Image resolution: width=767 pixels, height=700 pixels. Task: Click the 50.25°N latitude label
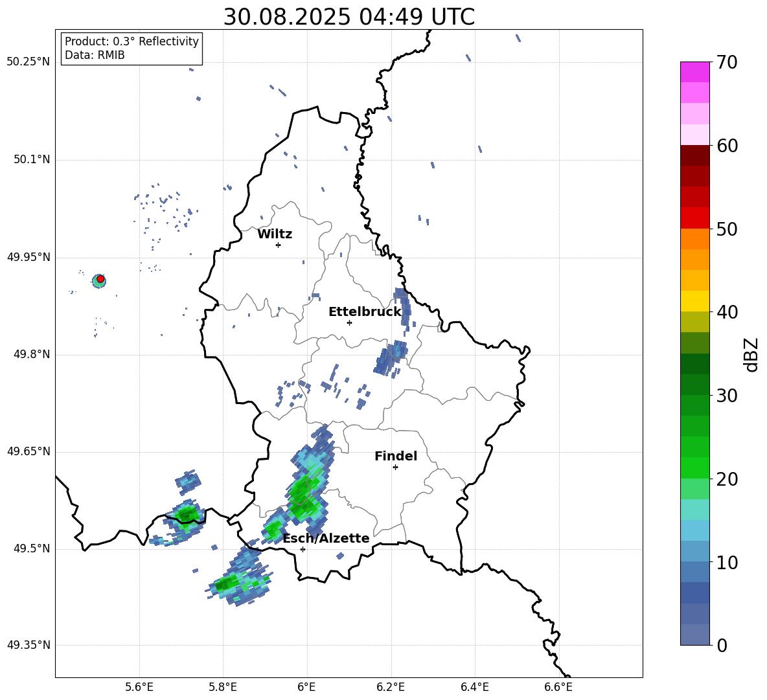pos(29,62)
